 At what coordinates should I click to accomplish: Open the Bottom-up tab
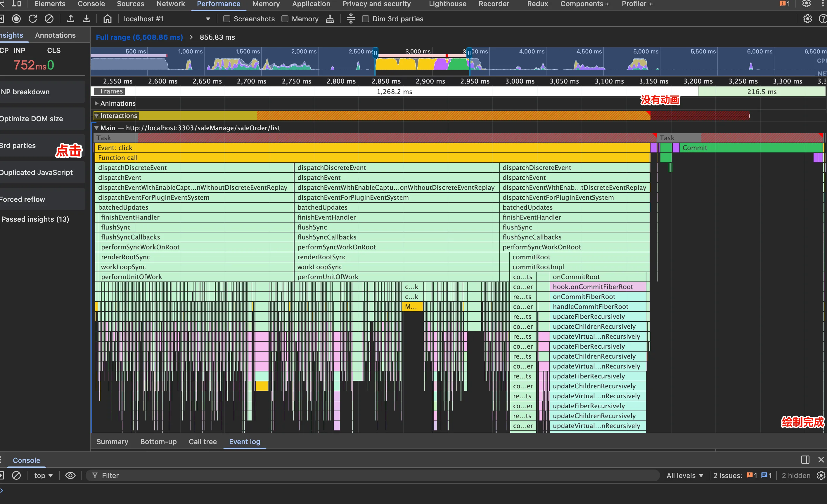point(158,442)
